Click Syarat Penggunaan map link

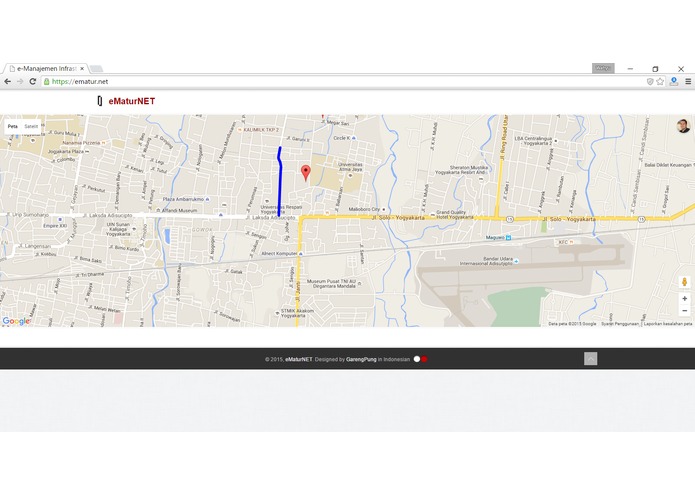pyautogui.click(x=620, y=324)
